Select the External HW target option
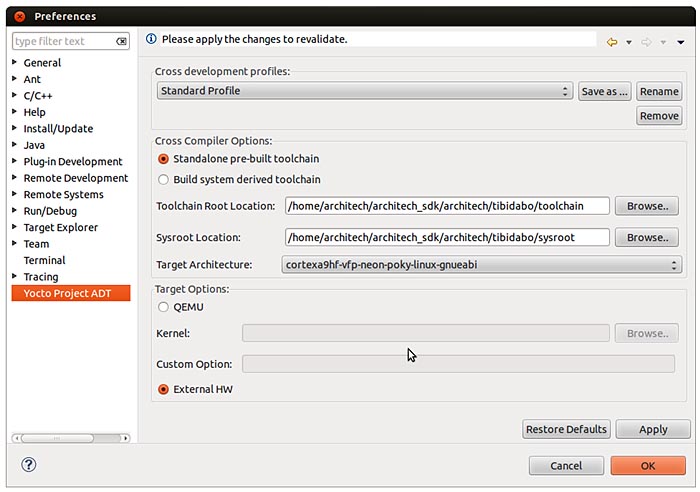Screen dimensions: 700x492 point(163,389)
